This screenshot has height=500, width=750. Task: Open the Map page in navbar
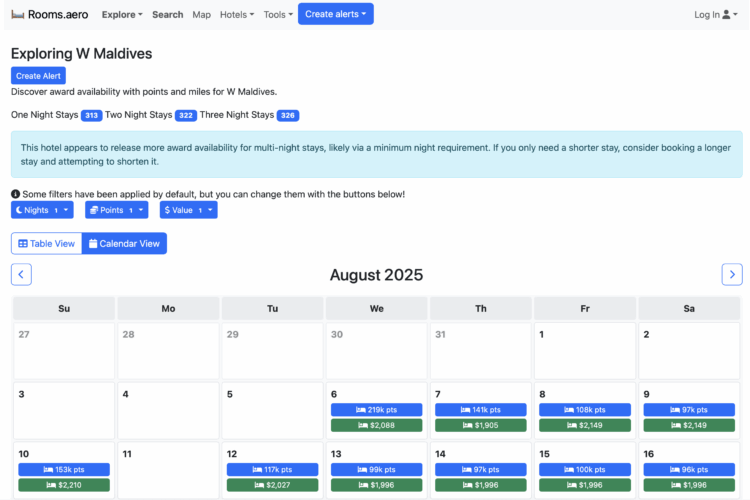click(201, 14)
